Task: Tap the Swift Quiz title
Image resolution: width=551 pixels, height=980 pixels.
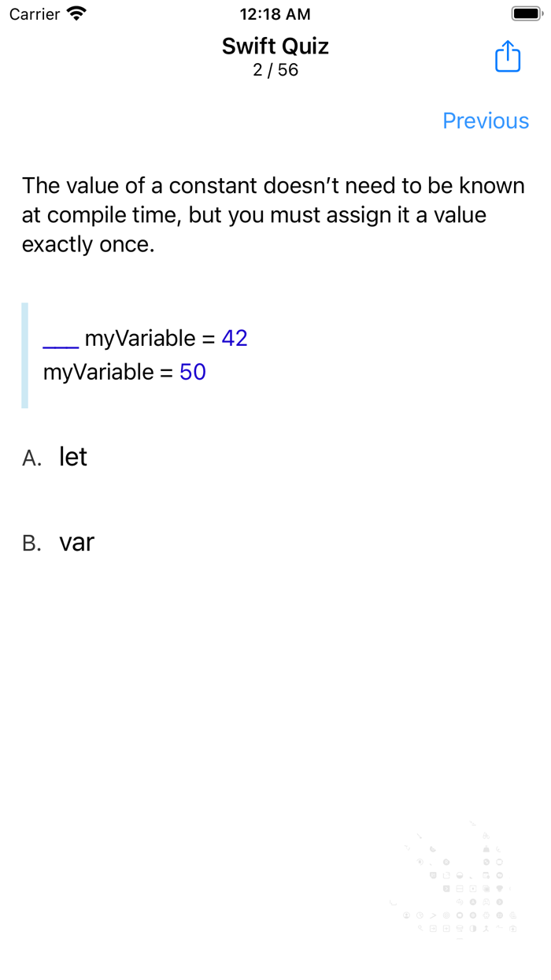Action: tap(275, 46)
